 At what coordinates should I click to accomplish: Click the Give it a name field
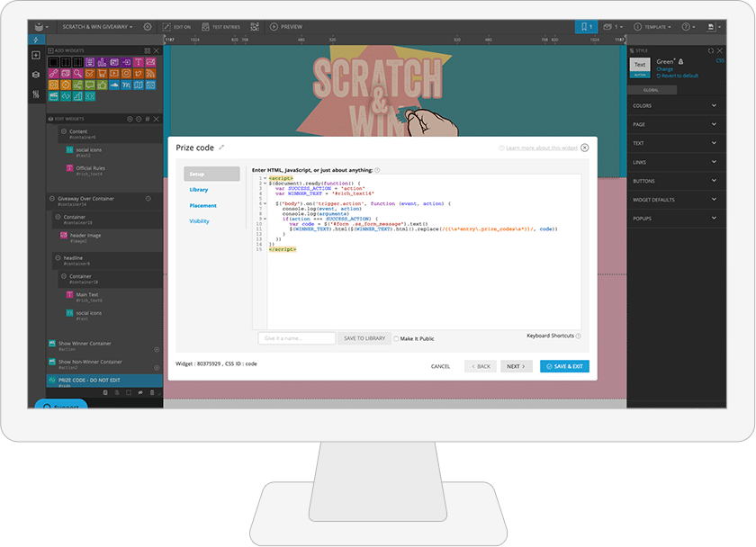(296, 338)
